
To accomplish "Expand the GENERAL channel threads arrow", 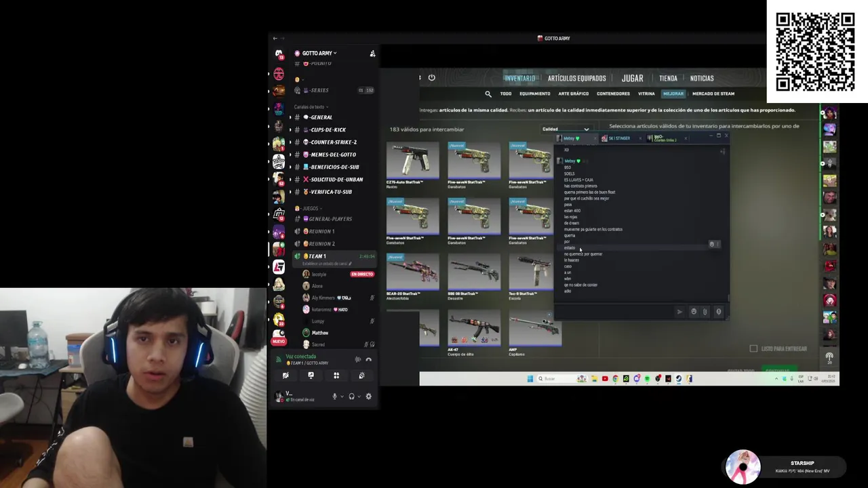I will point(290,117).
